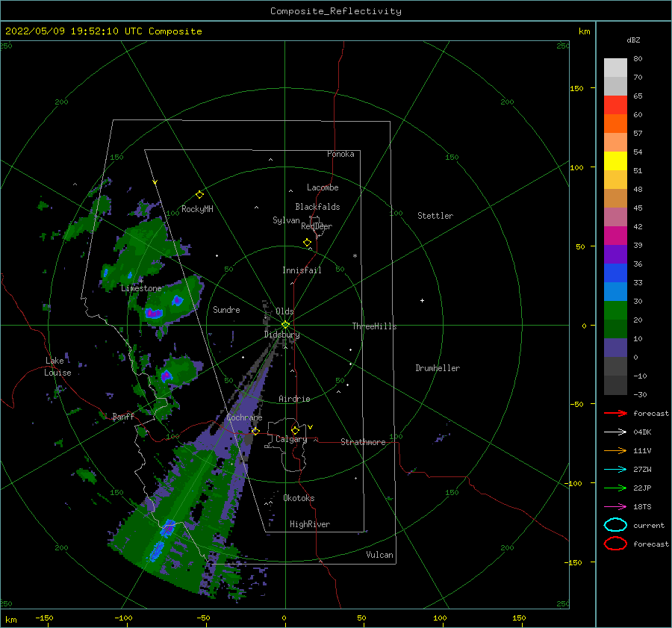Click the purple storm cell east of Limestone

(153, 313)
